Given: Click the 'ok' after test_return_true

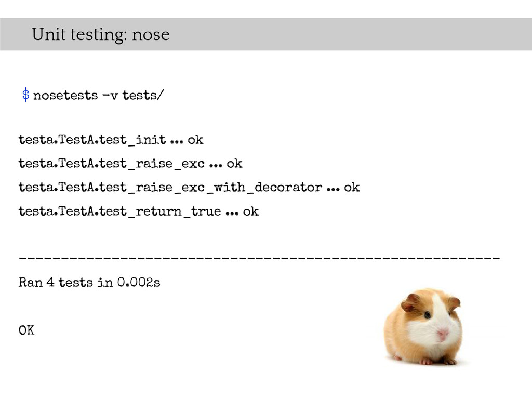Looking at the screenshot, I should click(251, 212).
